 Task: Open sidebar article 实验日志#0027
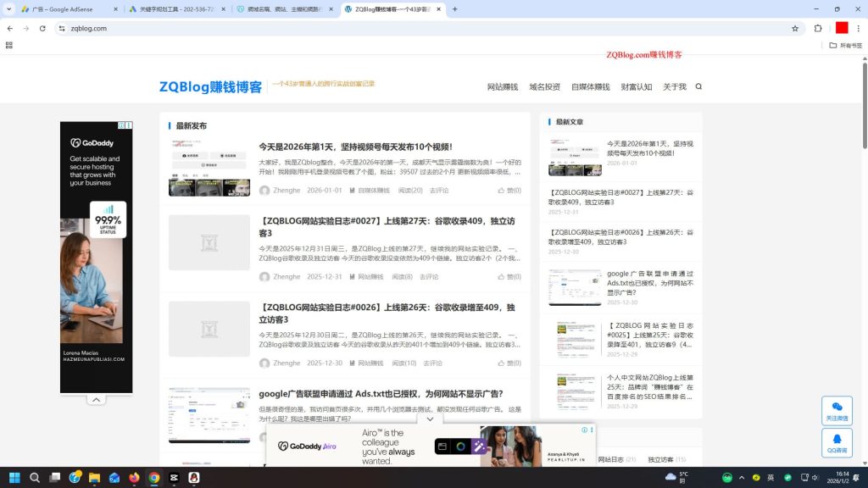[620, 197]
